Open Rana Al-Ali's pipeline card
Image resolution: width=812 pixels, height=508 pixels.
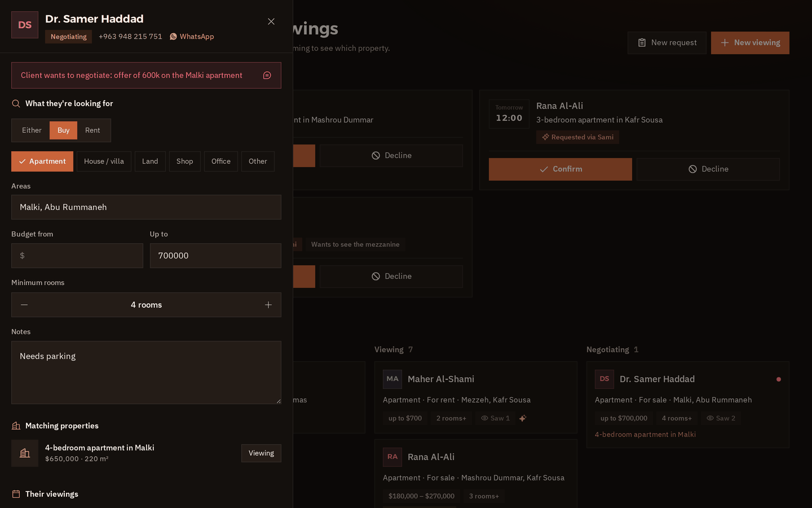click(476, 474)
